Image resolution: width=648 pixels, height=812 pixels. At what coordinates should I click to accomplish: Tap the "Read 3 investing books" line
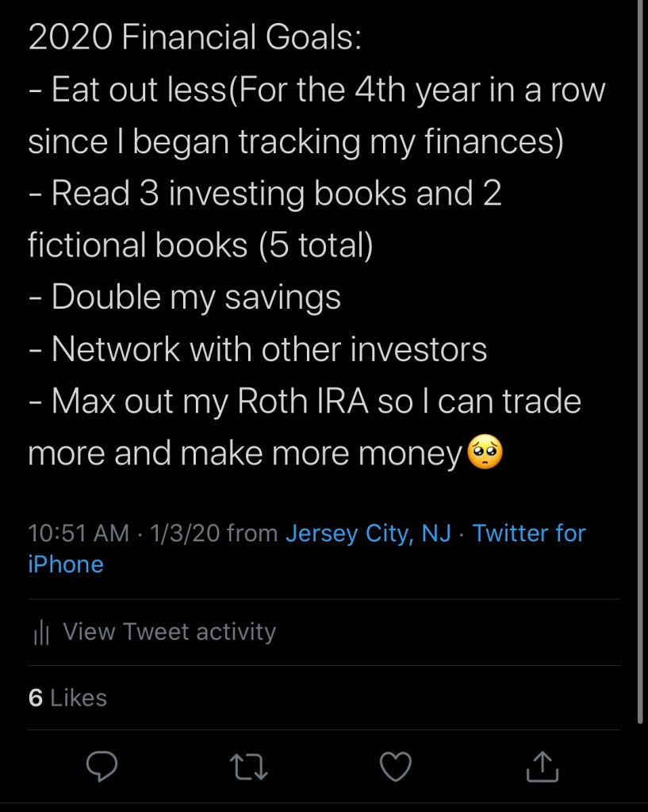[265, 194]
